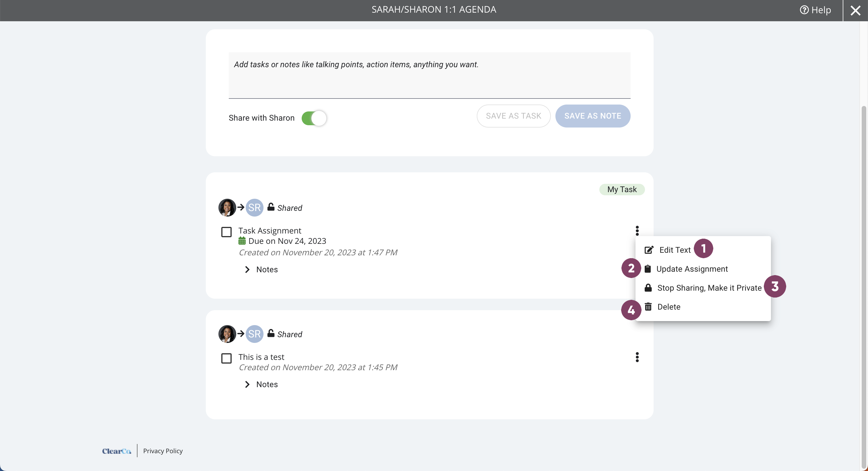Screen dimensions: 868x471
Task: Open the three-dot menu for Task Assignment
Action: click(x=637, y=231)
